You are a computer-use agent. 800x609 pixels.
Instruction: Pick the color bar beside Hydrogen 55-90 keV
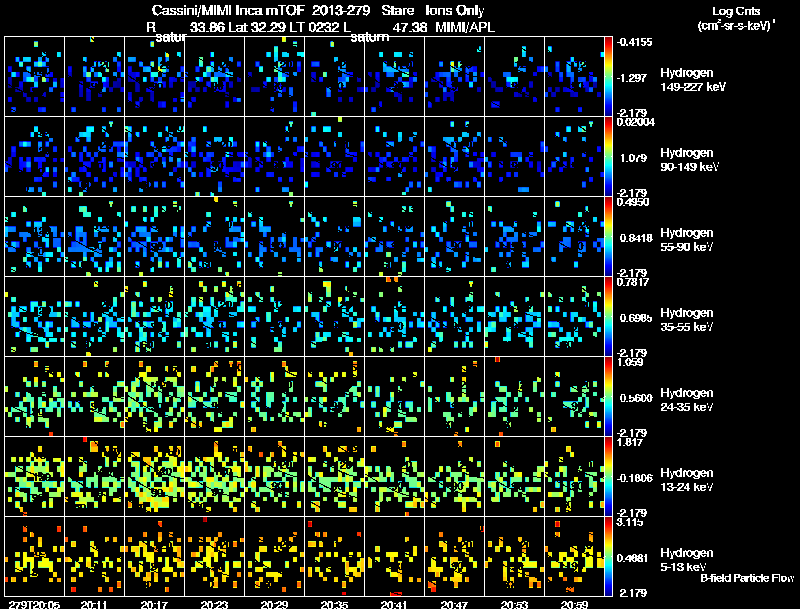click(x=608, y=237)
